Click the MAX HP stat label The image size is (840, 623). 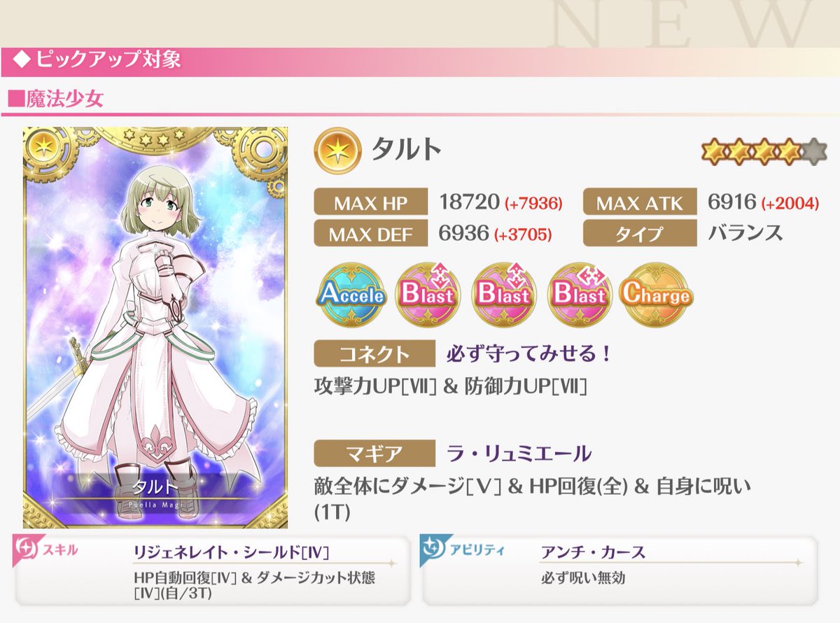coord(371,204)
